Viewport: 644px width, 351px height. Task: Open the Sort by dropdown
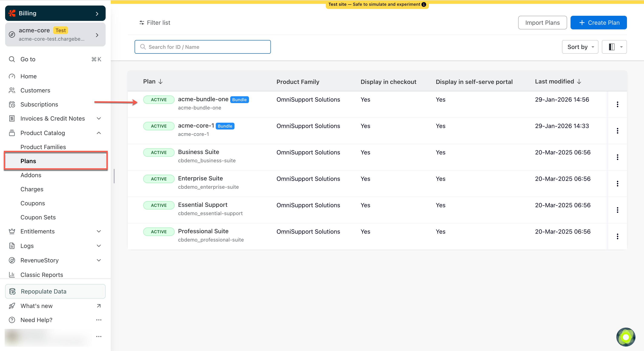[x=580, y=47]
